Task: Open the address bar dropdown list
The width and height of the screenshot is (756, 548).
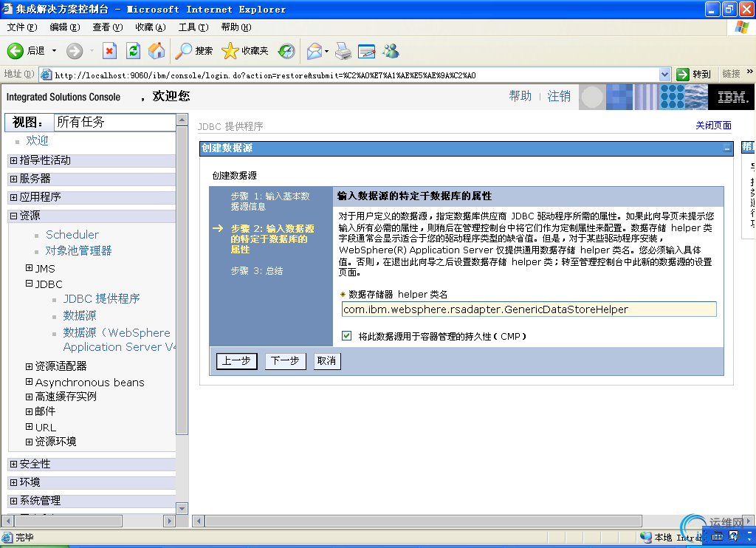Action: click(x=665, y=75)
